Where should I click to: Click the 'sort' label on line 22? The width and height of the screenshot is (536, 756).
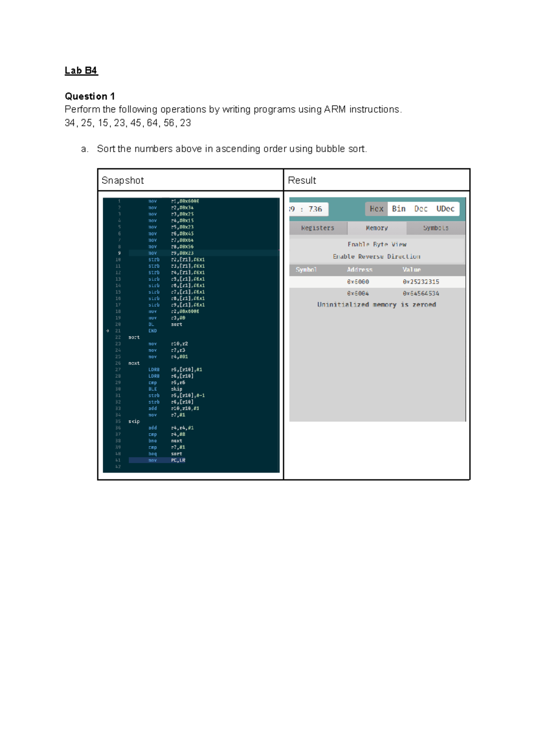click(134, 337)
